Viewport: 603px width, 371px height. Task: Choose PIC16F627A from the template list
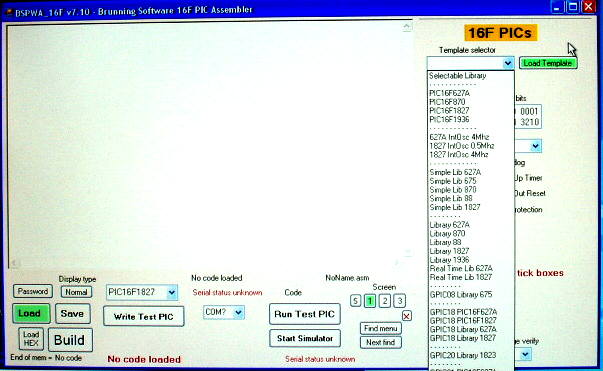coord(450,93)
